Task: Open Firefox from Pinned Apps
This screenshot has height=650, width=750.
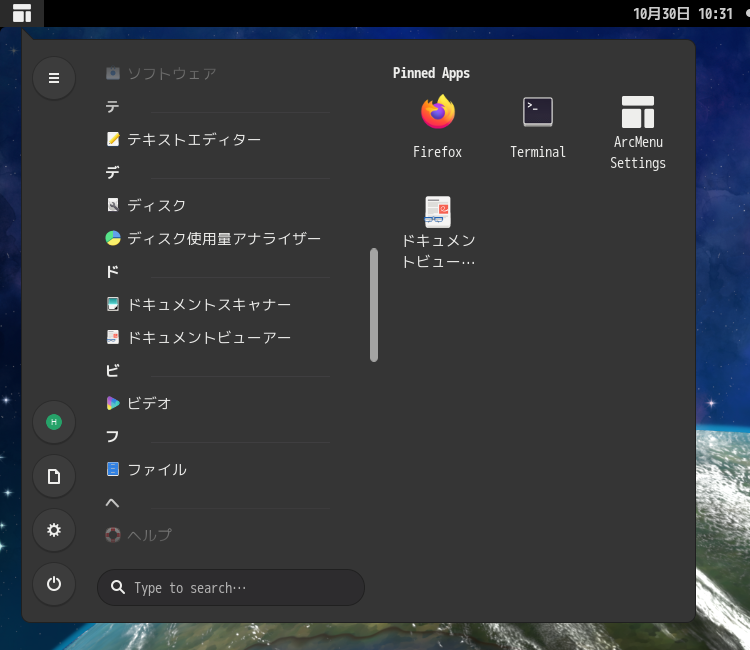Action: coord(437,127)
